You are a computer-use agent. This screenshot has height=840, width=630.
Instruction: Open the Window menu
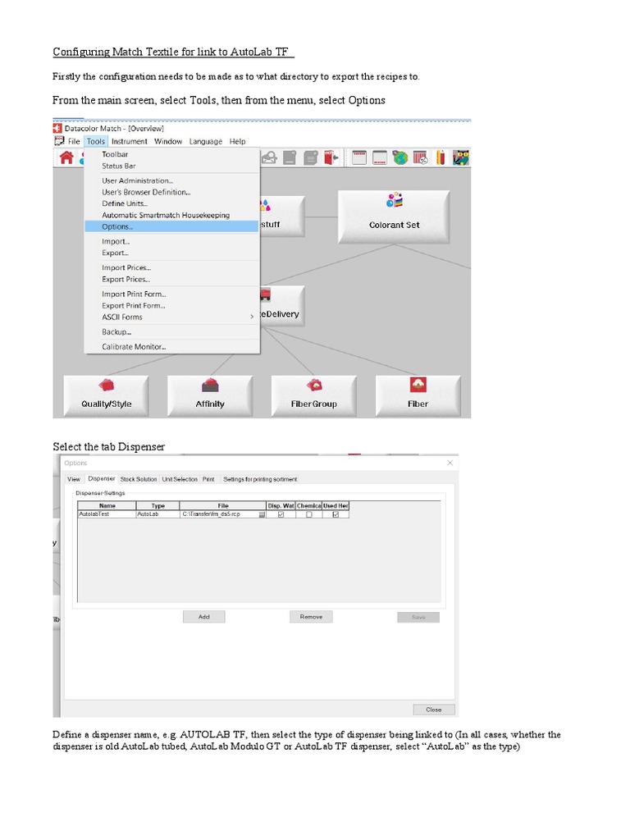[x=168, y=141]
